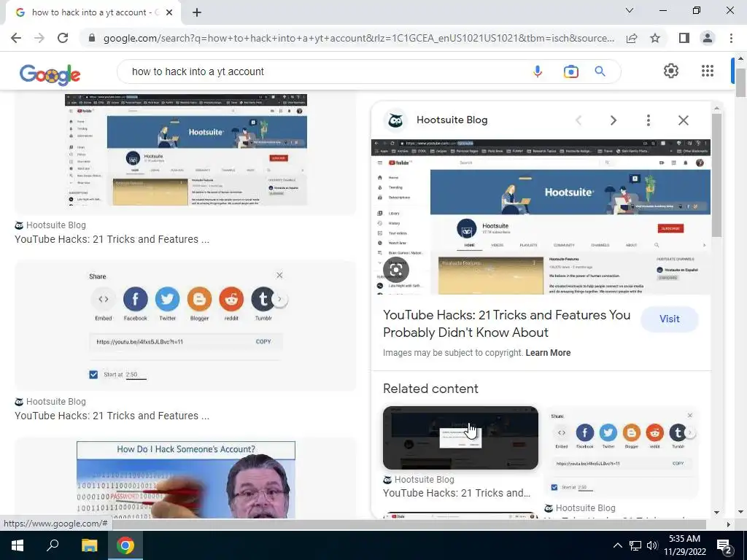The height and width of the screenshot is (560, 747).
Task: Click the magnifier search button
Action: point(600,71)
